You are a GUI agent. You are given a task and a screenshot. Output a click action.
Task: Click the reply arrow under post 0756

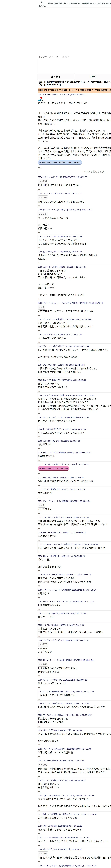tap(39, 232)
